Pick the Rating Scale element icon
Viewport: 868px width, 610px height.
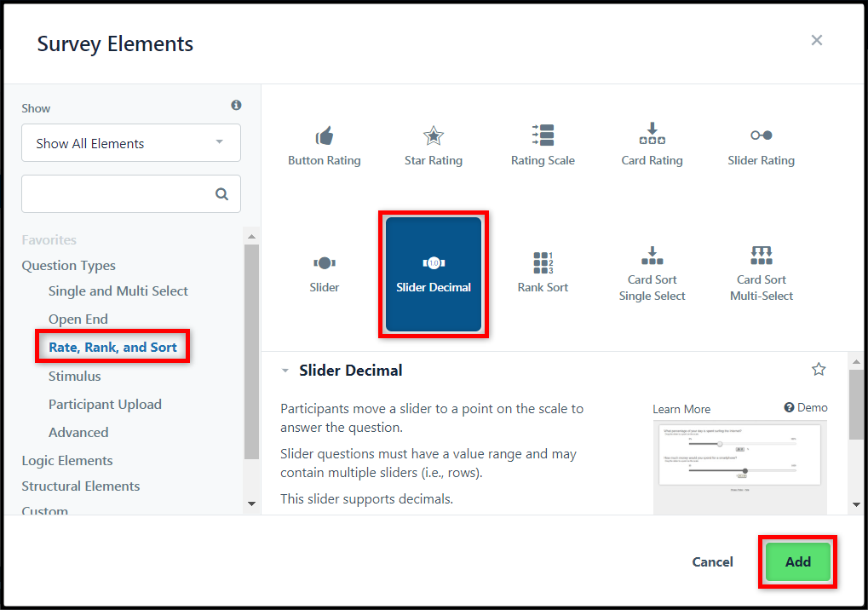[x=543, y=135]
